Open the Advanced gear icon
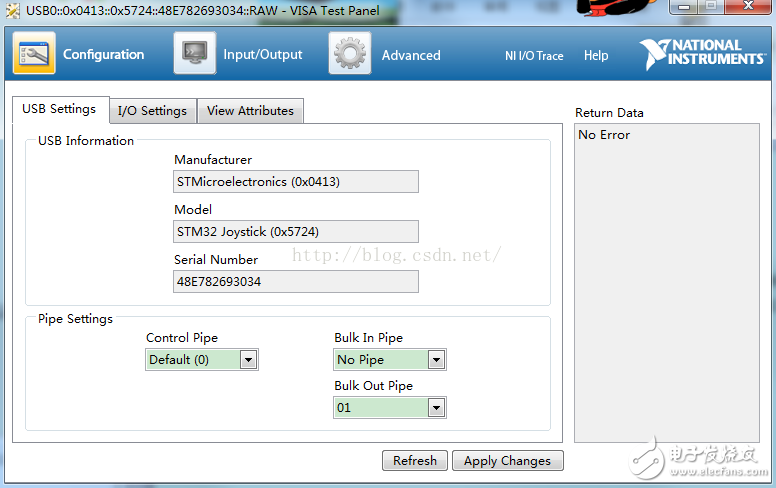Viewport: 776px width, 488px height. point(350,53)
